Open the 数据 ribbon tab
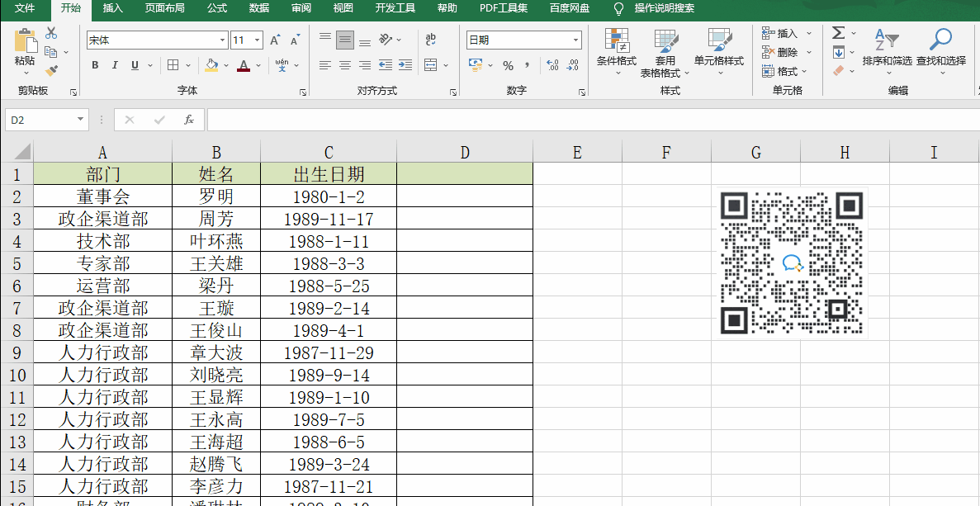 point(259,8)
